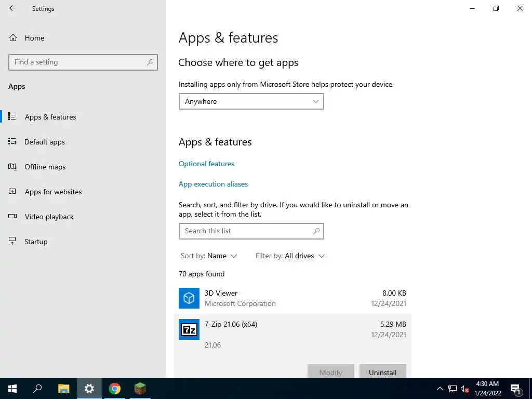Open File Explorer from the taskbar
This screenshot has width=532, height=399.
coord(63,389)
